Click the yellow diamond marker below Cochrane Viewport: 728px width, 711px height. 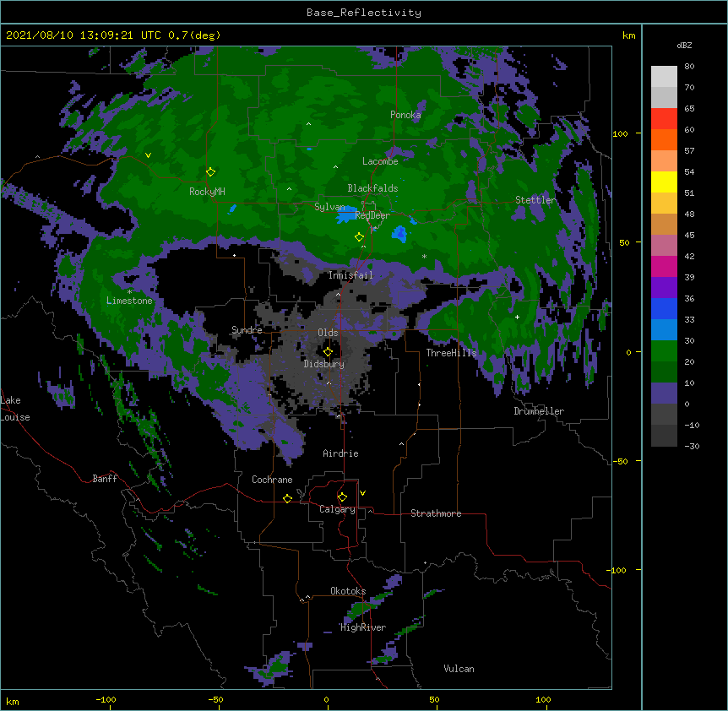[x=287, y=498]
